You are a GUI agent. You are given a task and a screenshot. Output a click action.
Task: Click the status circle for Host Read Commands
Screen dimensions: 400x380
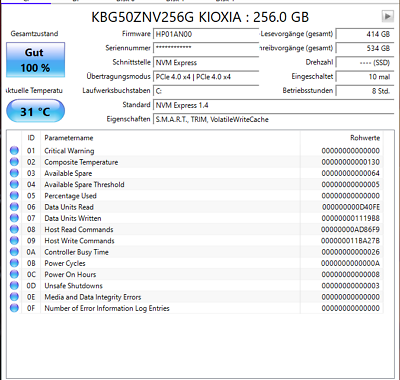point(14,229)
